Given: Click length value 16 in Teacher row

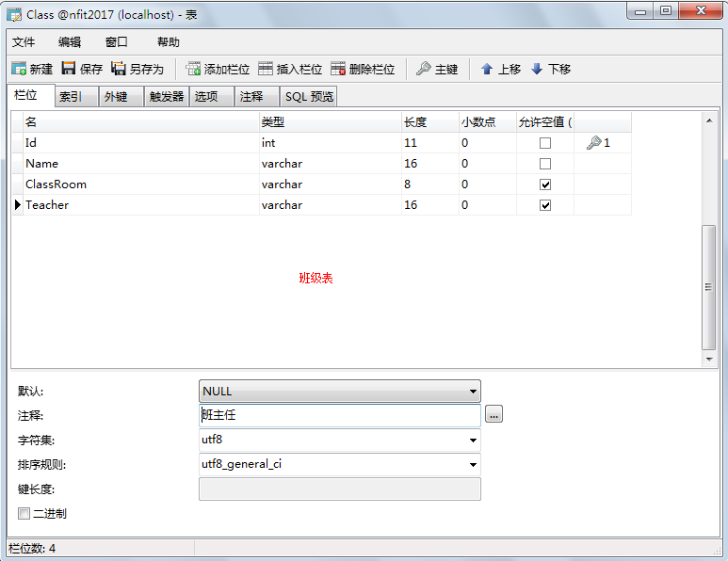Looking at the screenshot, I should click(411, 204).
